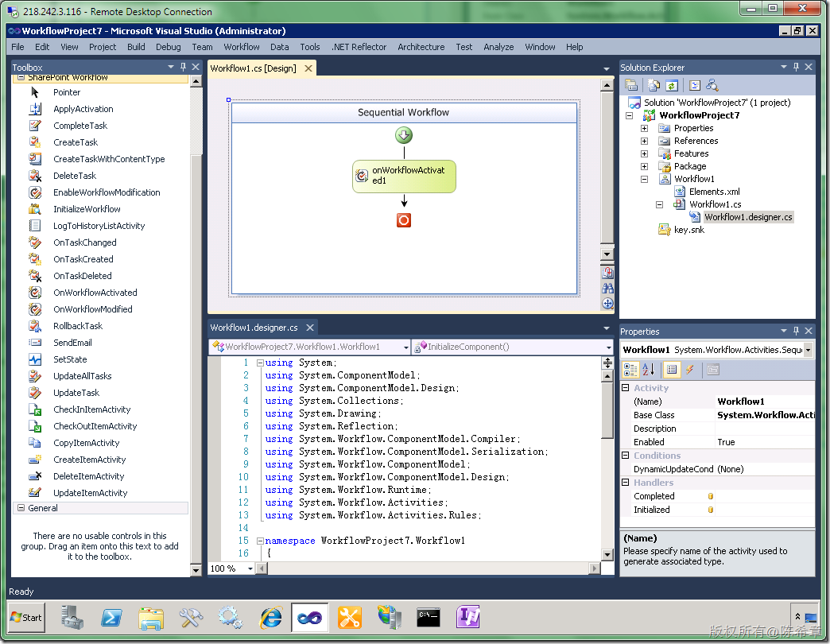Select the onWorkflowActivated1 activity on canvas
Viewport: 830px width, 644px height.
pos(404,177)
